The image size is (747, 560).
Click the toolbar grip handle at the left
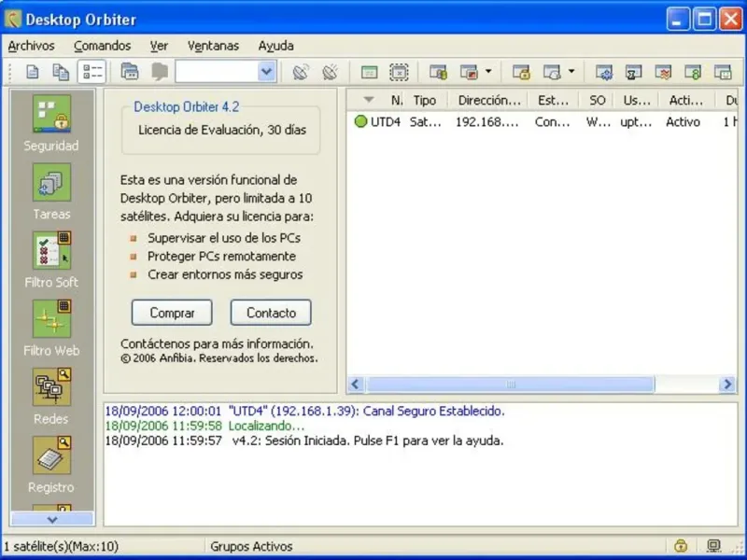(10, 73)
